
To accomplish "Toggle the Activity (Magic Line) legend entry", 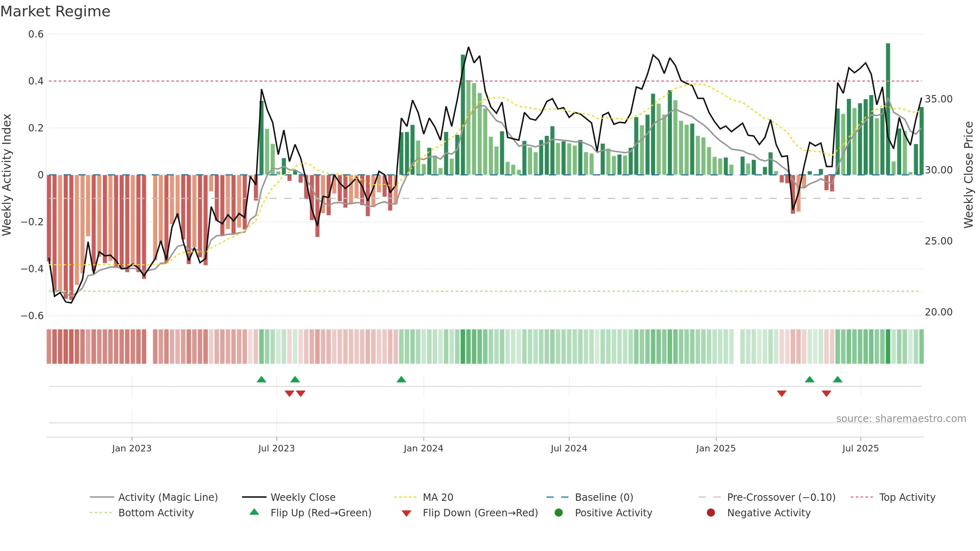I will pyautogui.click(x=154, y=497).
